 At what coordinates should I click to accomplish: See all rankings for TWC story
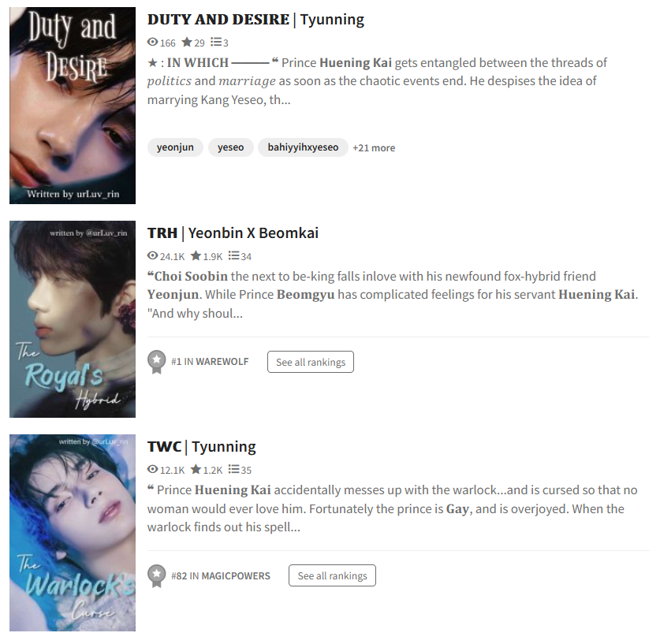click(x=332, y=575)
